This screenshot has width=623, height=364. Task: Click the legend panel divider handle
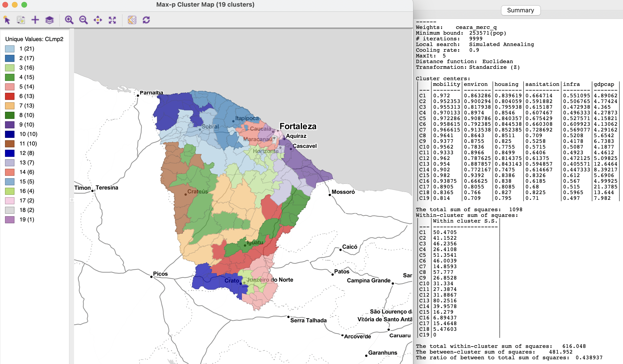(72, 200)
